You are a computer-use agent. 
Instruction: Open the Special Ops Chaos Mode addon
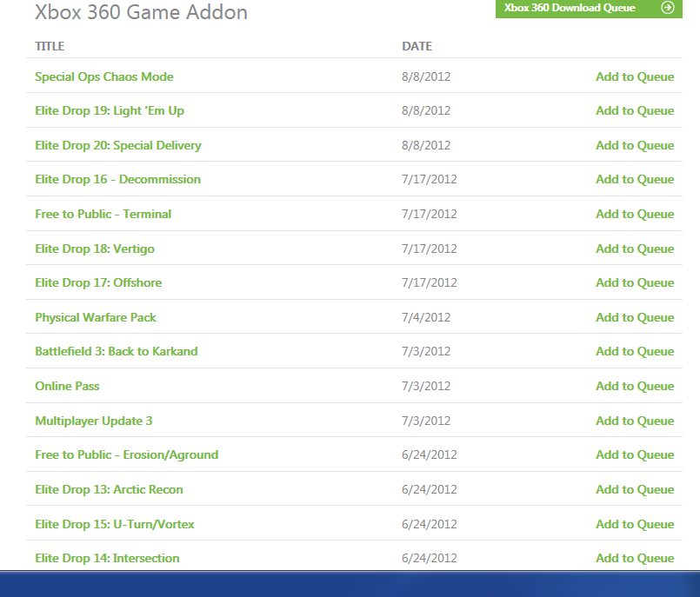[104, 76]
